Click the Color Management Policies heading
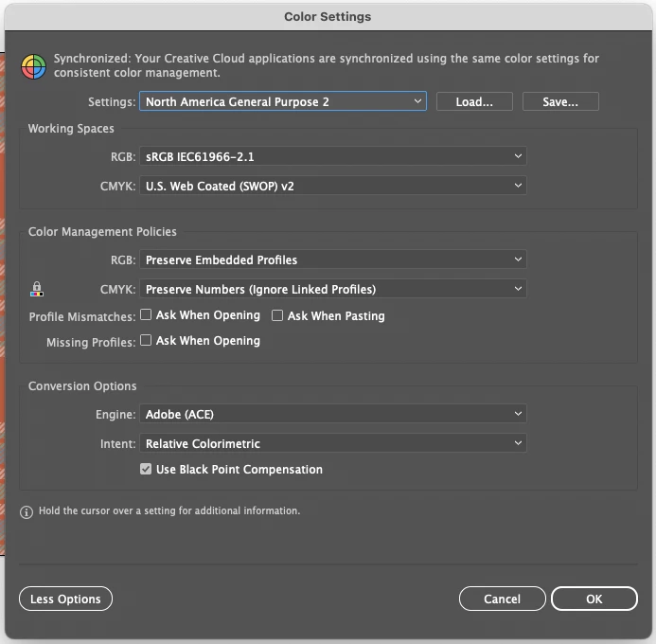Image resolution: width=656 pixels, height=644 pixels. (x=102, y=231)
